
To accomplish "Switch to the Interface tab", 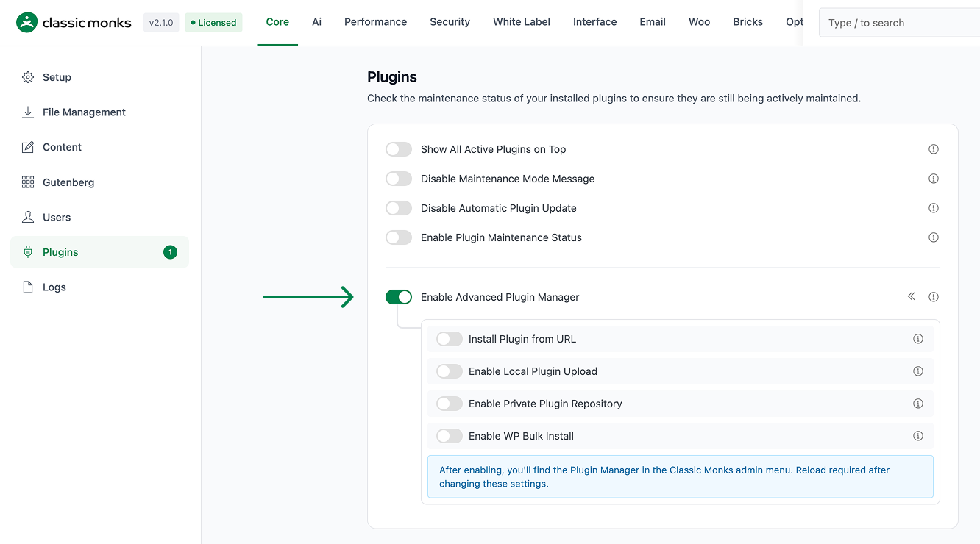I will click(595, 22).
